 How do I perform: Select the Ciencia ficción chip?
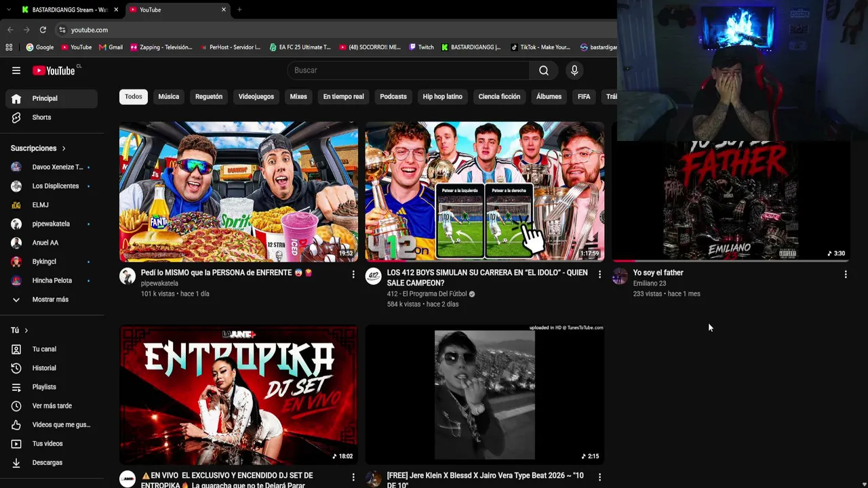pyautogui.click(x=499, y=97)
